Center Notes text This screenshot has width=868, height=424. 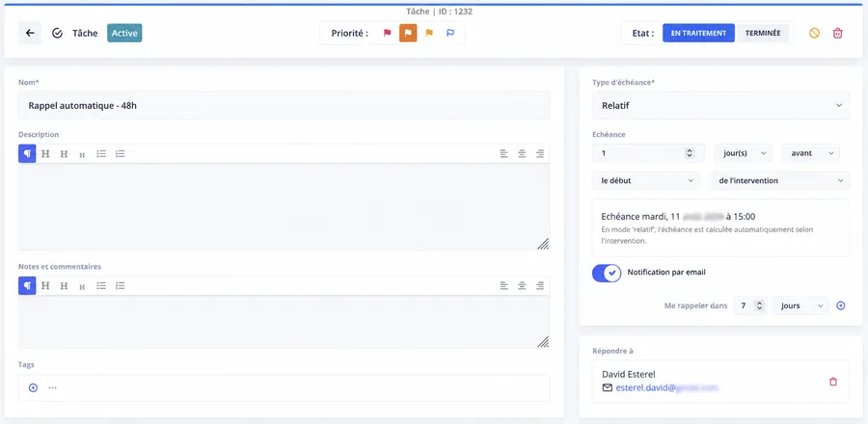point(522,286)
